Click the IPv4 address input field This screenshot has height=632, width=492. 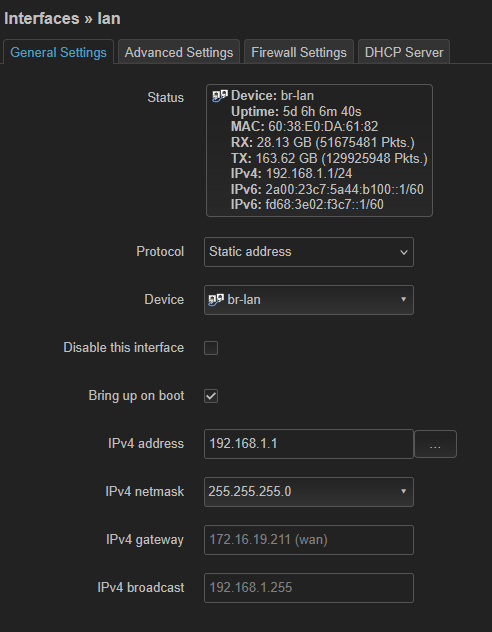pos(309,444)
